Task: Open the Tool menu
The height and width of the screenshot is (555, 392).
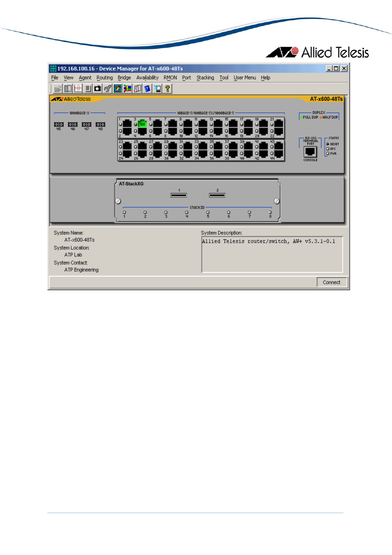Action: tap(224, 78)
